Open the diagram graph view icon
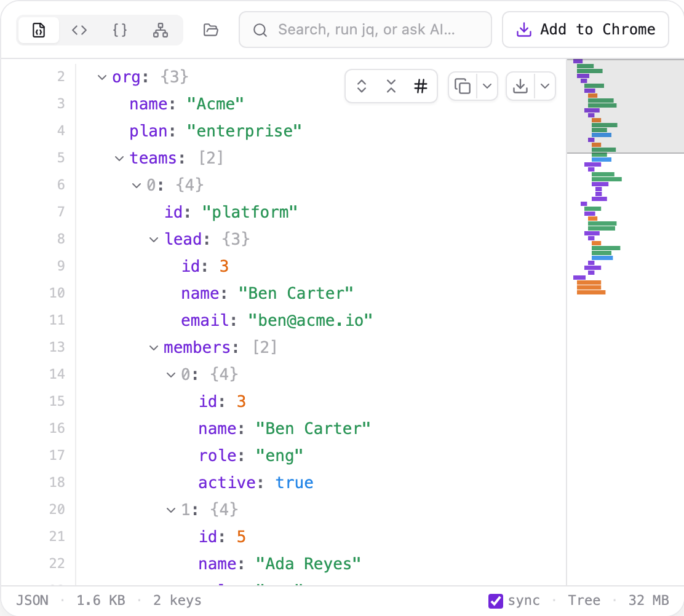The width and height of the screenshot is (684, 616). (160, 30)
